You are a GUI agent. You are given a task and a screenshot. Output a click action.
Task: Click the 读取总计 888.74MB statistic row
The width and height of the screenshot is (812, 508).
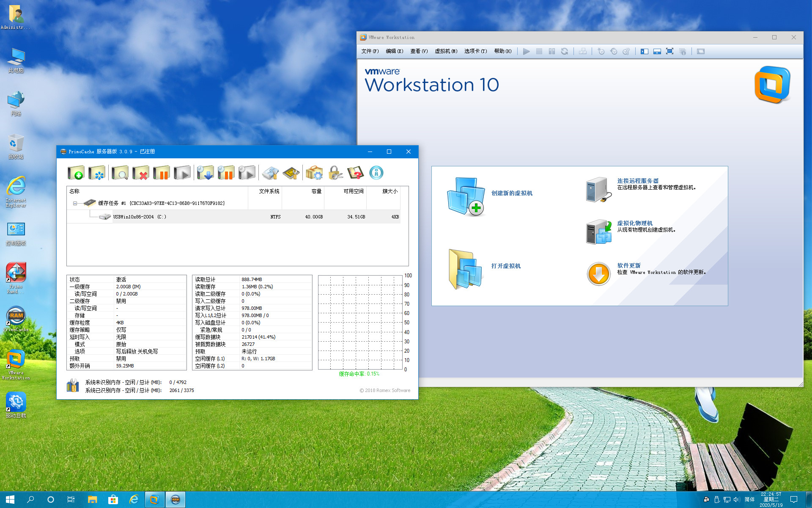point(252,279)
